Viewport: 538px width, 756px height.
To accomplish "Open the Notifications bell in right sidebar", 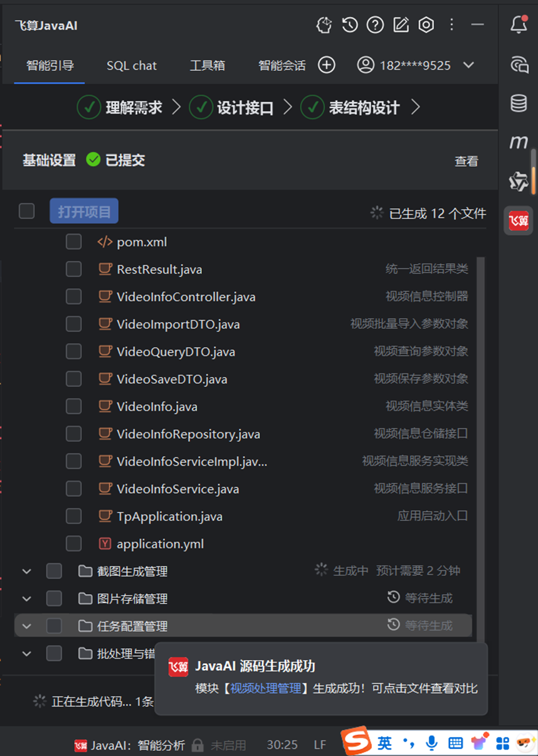I will coord(519,25).
